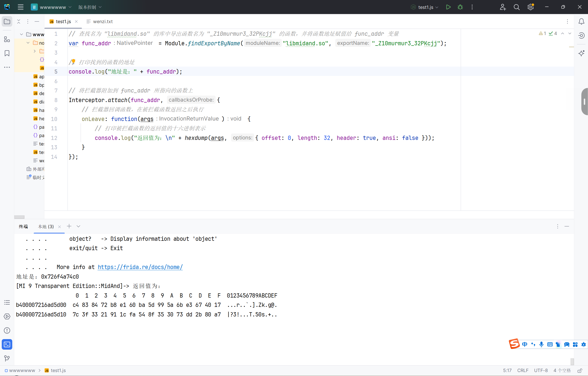Click the test1.js breadcrumb in status bar
Viewport: 588px width, 376px height.
click(56, 370)
